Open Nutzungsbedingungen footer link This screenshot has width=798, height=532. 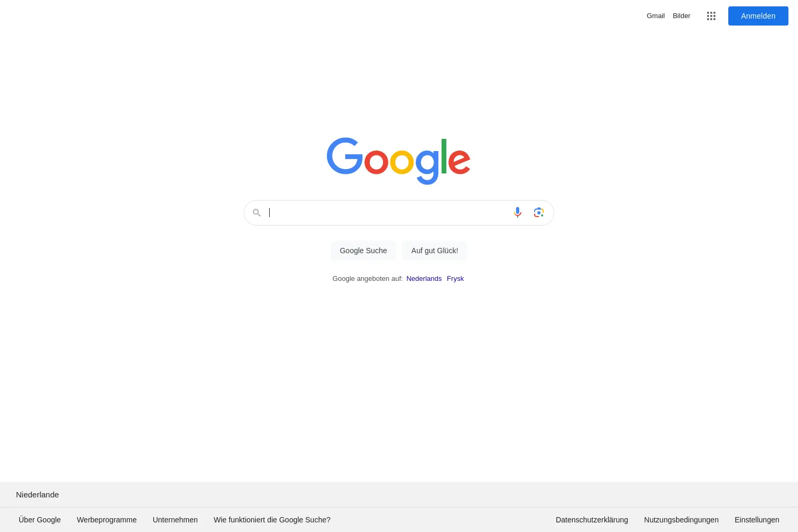[x=681, y=520]
